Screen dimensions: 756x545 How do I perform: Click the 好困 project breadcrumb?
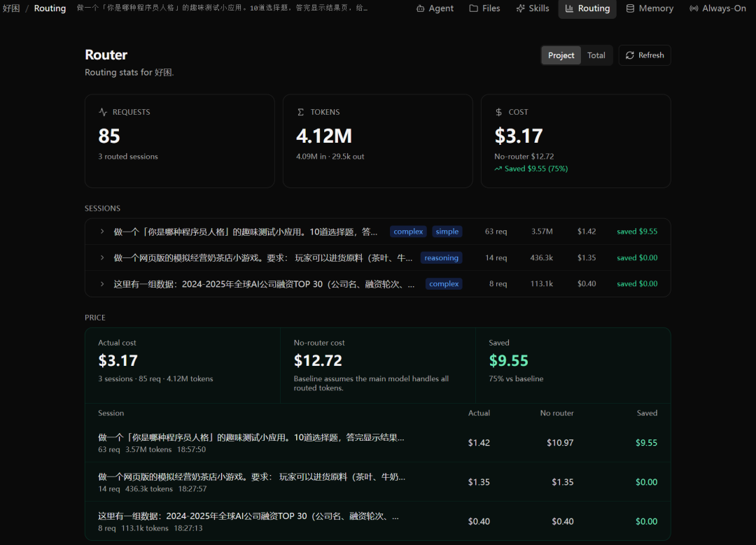pos(11,8)
